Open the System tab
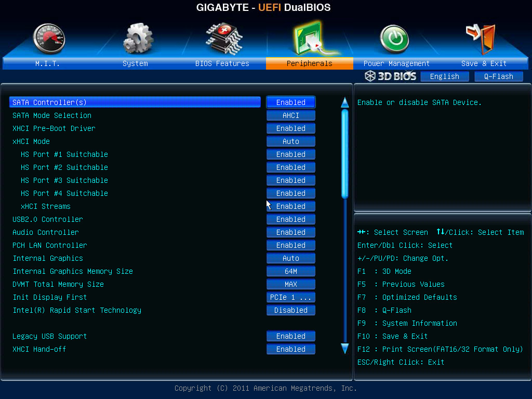Viewport: 532px width, 399px height. tap(135, 63)
